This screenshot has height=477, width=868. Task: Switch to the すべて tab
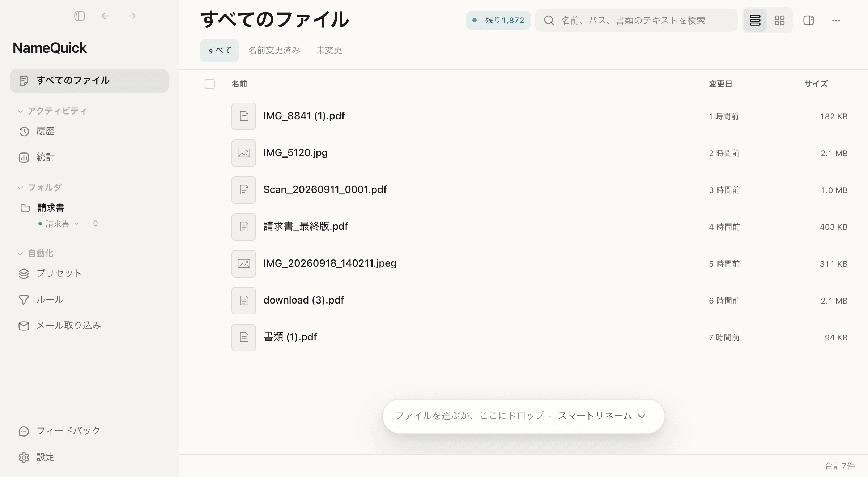click(220, 50)
